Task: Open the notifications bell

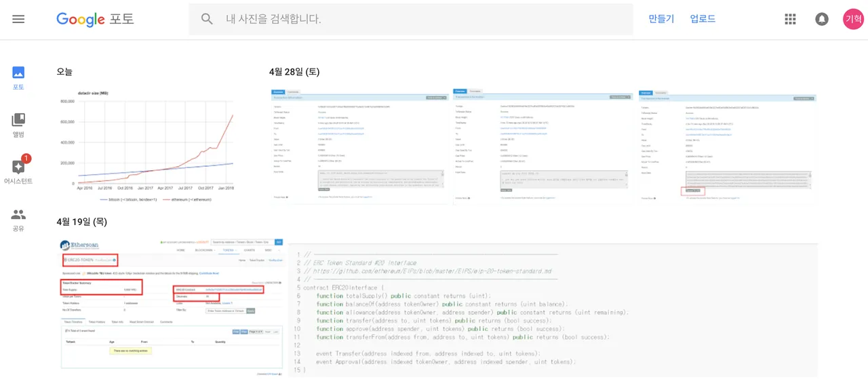Action: (x=822, y=19)
